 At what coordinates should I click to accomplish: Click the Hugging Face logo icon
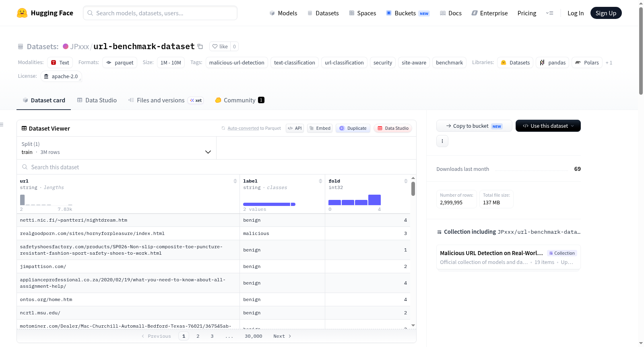(x=22, y=13)
